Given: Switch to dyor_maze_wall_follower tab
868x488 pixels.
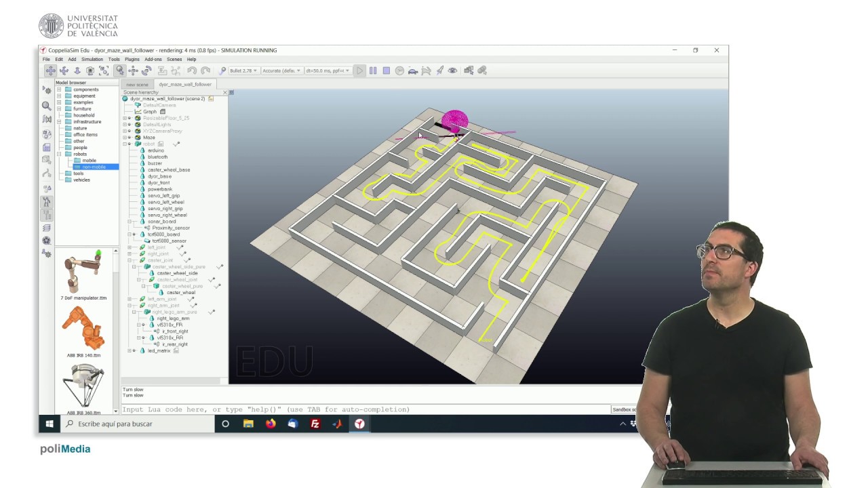Looking at the screenshot, I should [x=184, y=85].
